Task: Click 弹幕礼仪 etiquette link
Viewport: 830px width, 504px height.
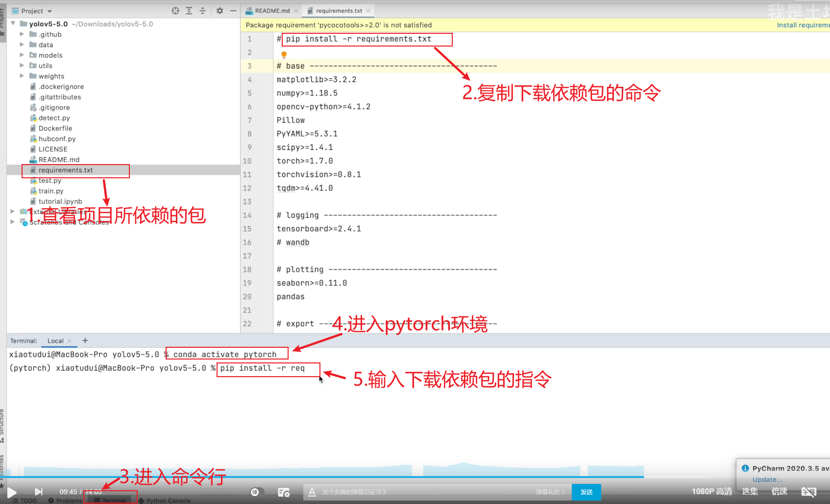Action: [x=550, y=492]
